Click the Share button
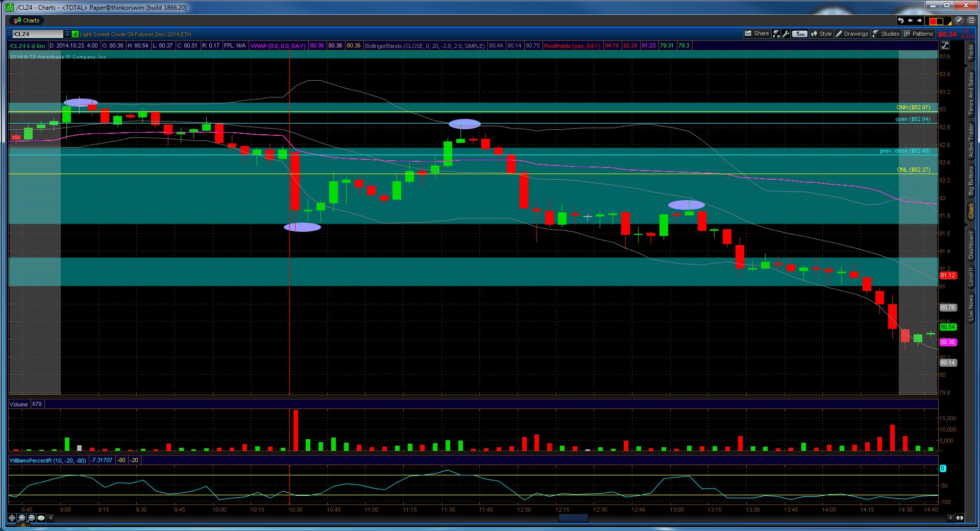The image size is (980, 531). [756, 34]
